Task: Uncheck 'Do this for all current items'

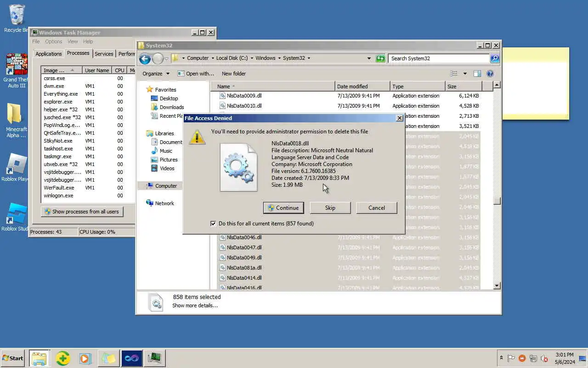Action: (x=213, y=224)
